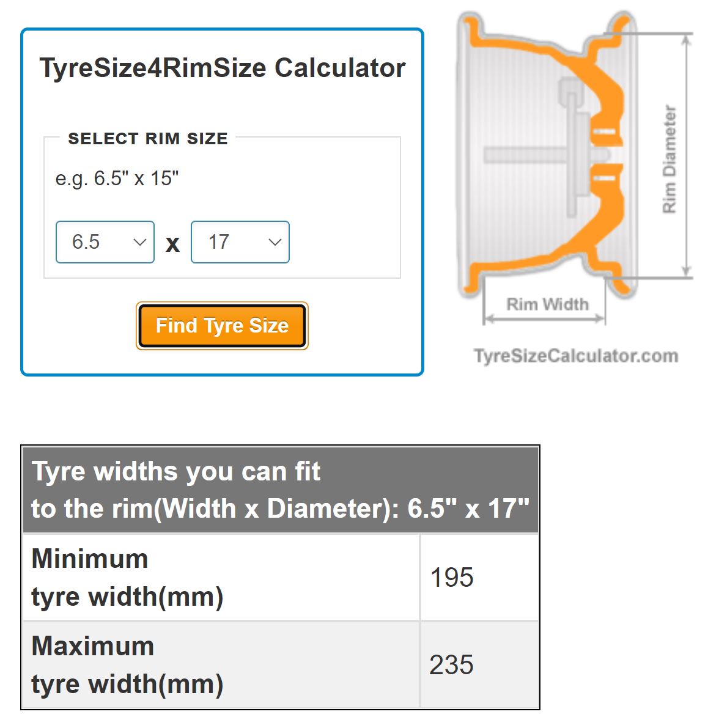This screenshot has width=719, height=728.
Task: Open the rim width dropdown showing 6.5
Action: click(105, 242)
